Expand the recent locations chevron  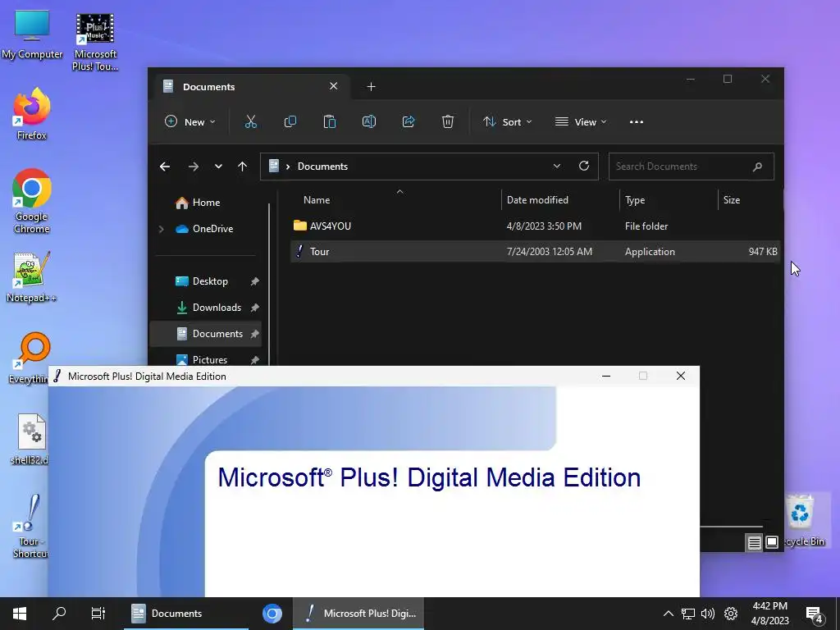[218, 167]
